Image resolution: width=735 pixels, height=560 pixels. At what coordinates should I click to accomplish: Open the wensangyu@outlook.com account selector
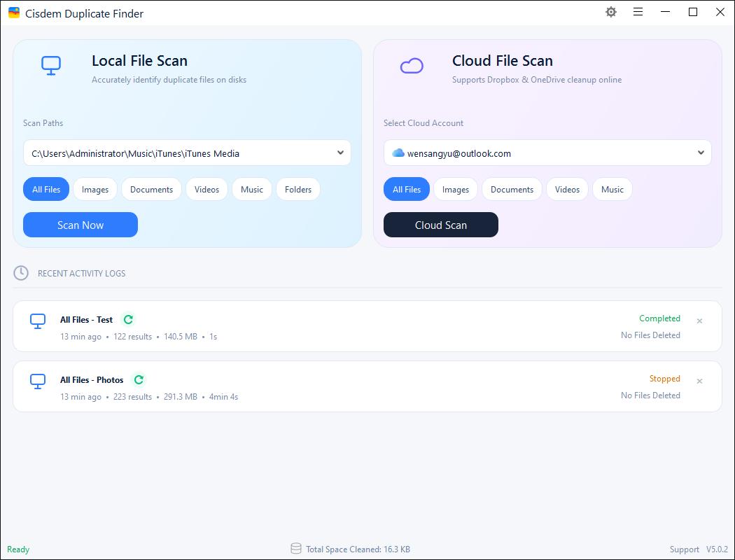(x=547, y=153)
